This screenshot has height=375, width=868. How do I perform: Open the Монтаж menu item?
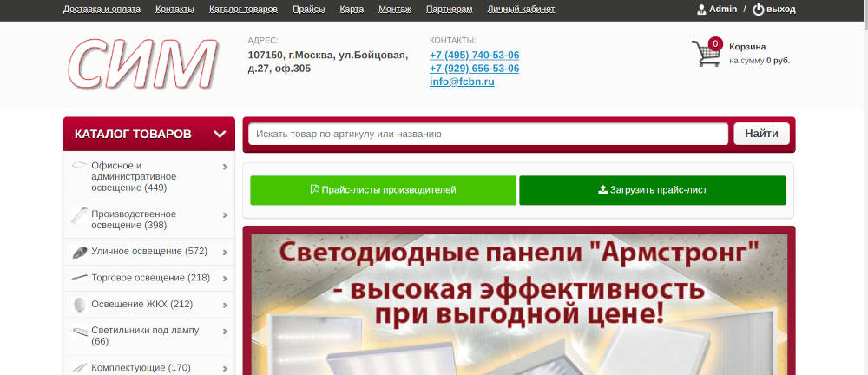(x=395, y=9)
